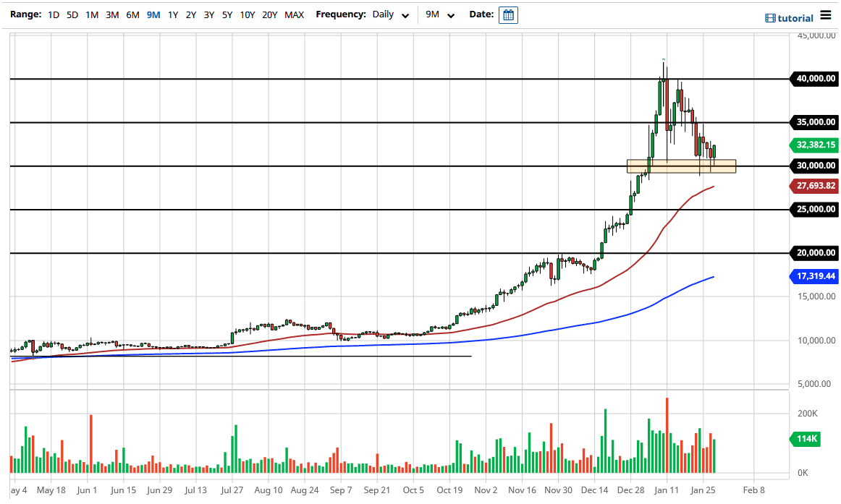Click the green 32,382.15 price label
Image resolution: width=841 pixels, height=504 pixels.
tap(813, 145)
